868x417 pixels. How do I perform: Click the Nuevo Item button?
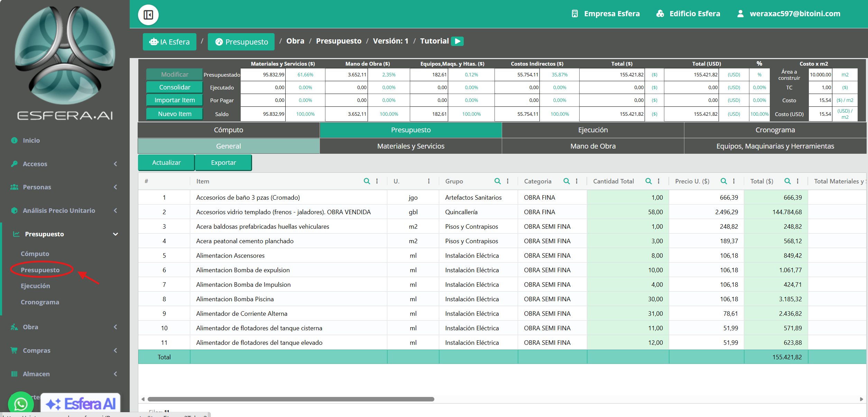[175, 114]
